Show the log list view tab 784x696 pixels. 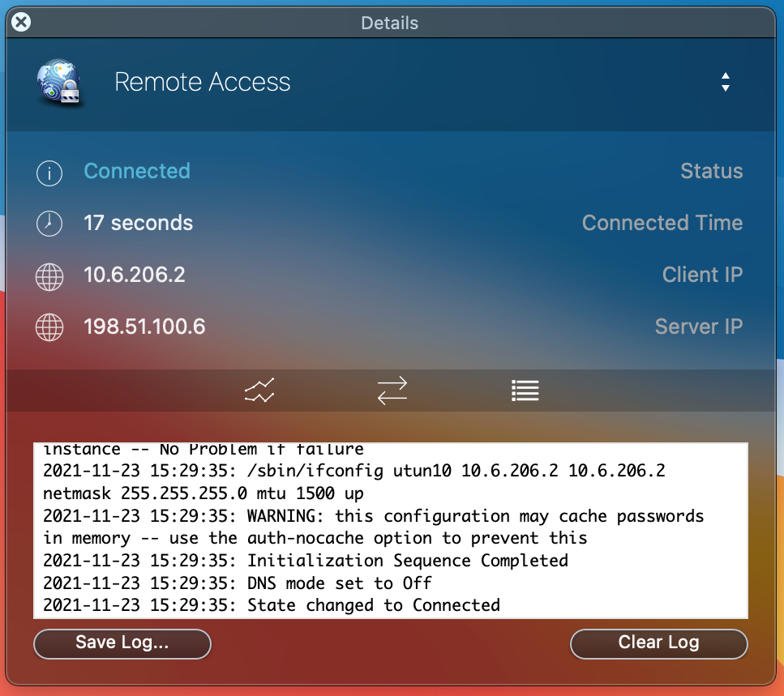[x=525, y=391]
